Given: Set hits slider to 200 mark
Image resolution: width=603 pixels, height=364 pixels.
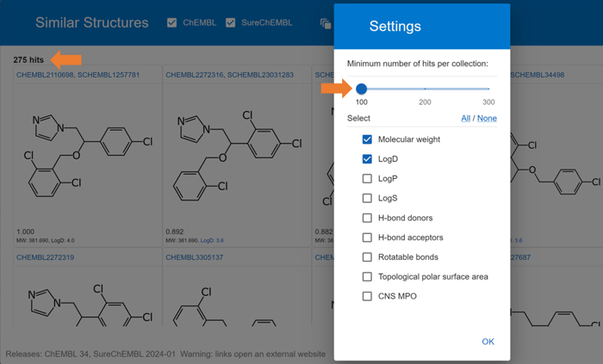Looking at the screenshot, I should (x=425, y=89).
